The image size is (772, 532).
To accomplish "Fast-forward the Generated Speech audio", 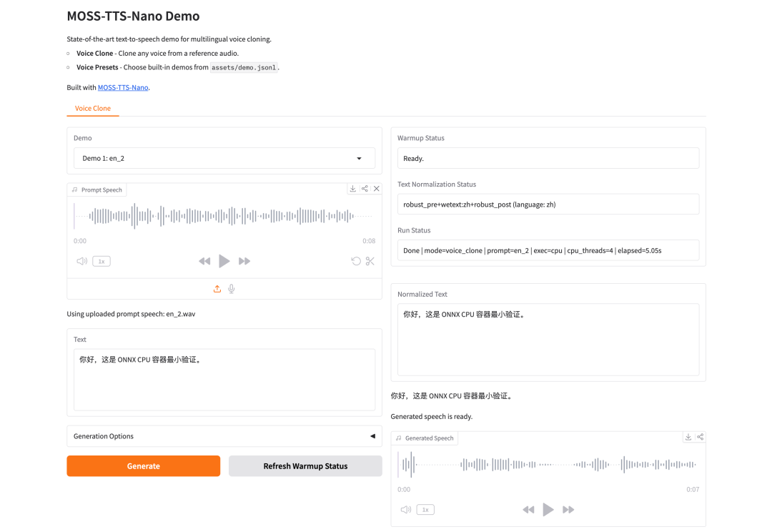I will click(568, 509).
